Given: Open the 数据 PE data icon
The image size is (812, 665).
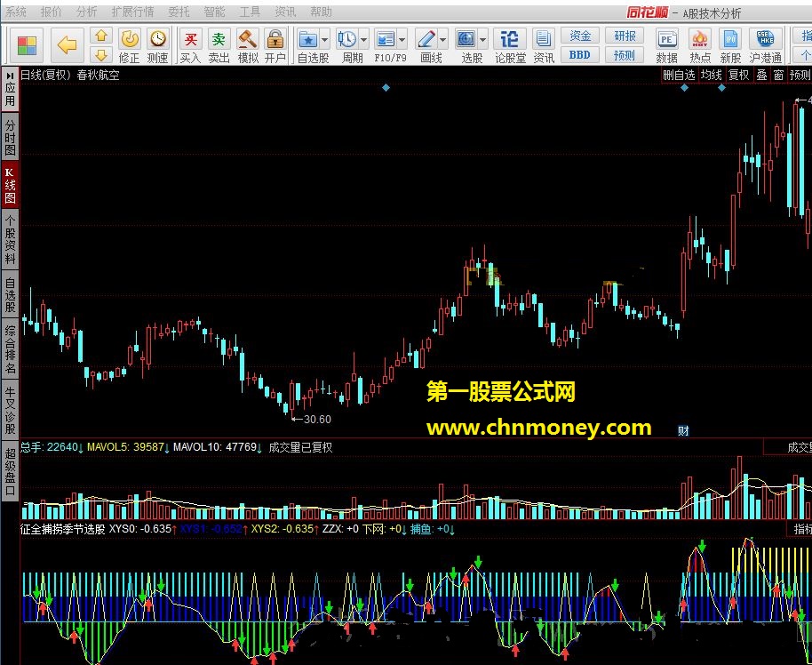Looking at the screenshot, I should pos(666,45).
